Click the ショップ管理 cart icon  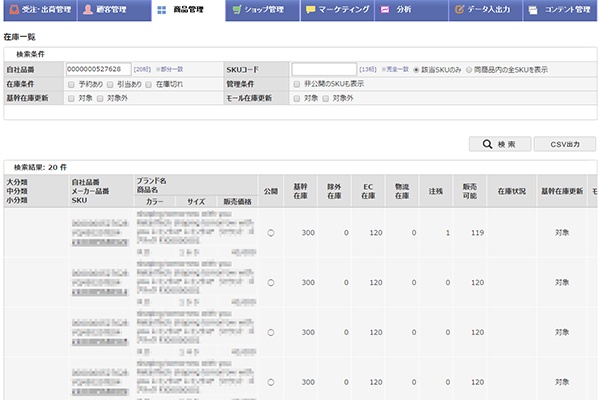[x=234, y=10]
